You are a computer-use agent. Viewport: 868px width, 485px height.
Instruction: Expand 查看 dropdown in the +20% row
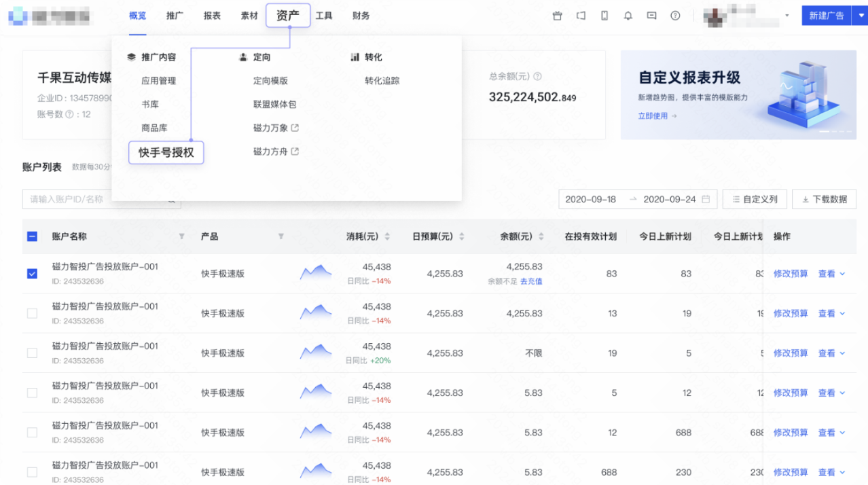click(x=832, y=353)
